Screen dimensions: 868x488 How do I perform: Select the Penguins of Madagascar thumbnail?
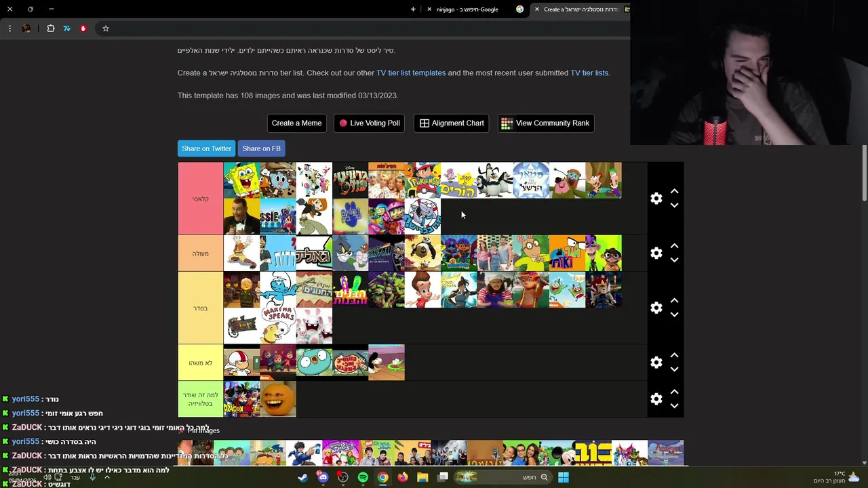tap(495, 180)
